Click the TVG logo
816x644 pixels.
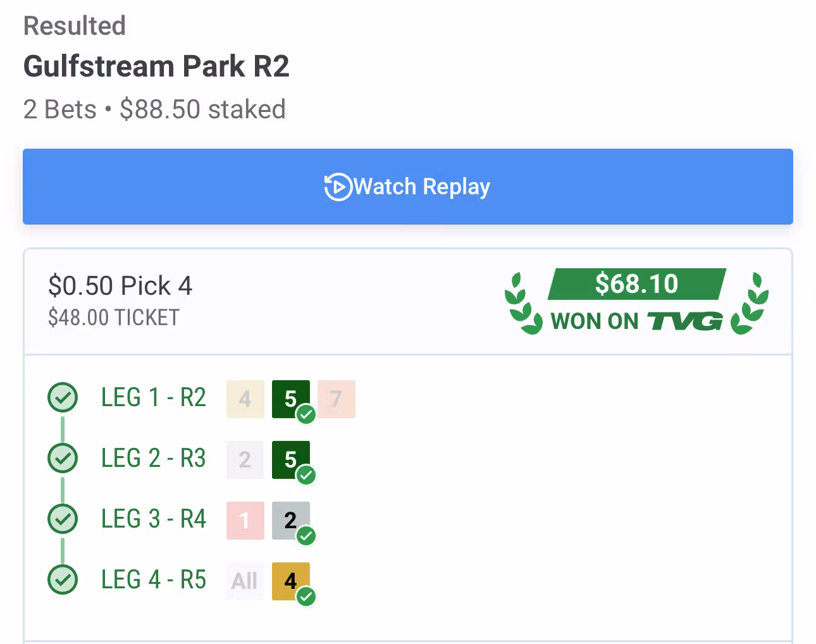[x=685, y=321]
